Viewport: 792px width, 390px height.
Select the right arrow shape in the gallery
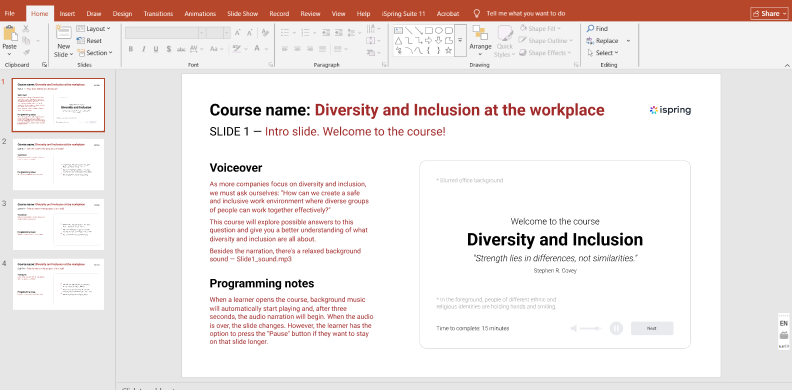click(429, 40)
